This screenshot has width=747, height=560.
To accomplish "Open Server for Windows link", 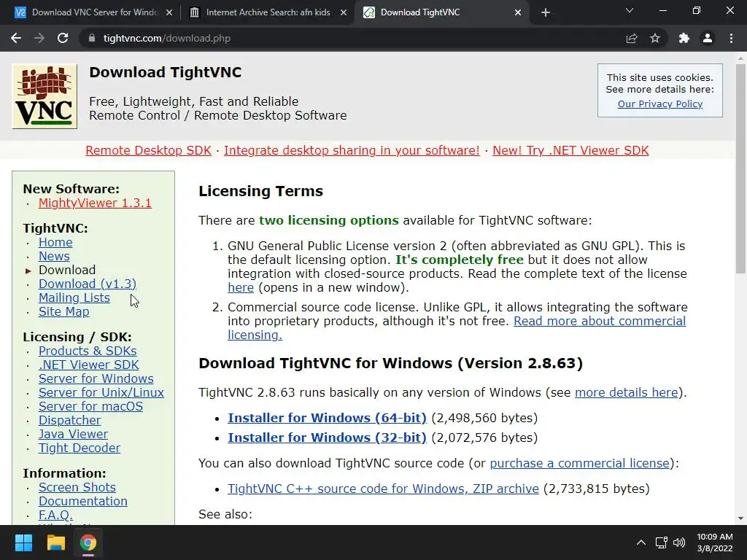I will point(96,378).
